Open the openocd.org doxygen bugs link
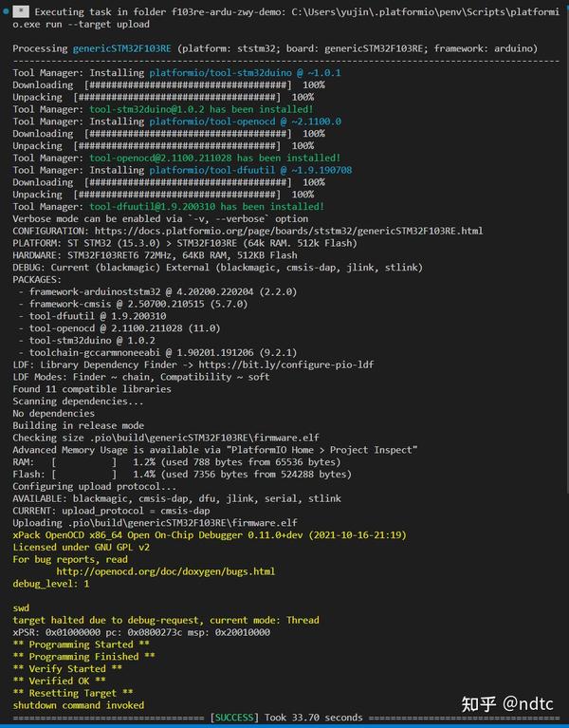Screen dimensions: 569x728 (x=165, y=571)
